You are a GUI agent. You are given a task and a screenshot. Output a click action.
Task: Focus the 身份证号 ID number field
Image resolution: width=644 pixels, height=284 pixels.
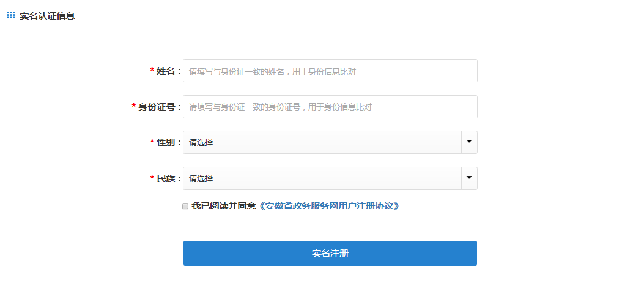click(330, 107)
